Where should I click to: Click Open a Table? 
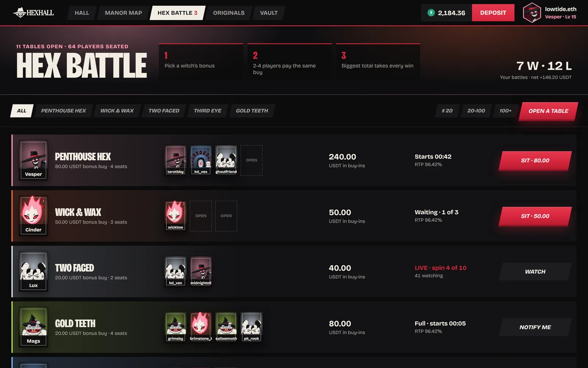548,111
